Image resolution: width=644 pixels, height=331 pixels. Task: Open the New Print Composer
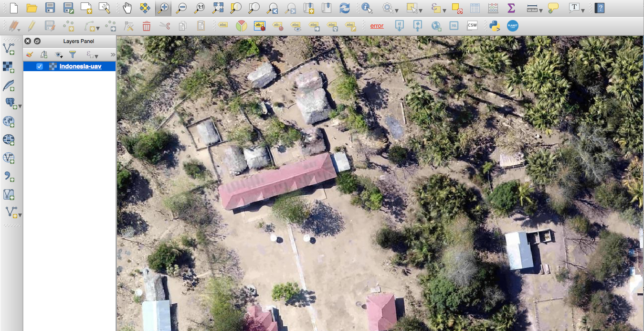(x=86, y=8)
